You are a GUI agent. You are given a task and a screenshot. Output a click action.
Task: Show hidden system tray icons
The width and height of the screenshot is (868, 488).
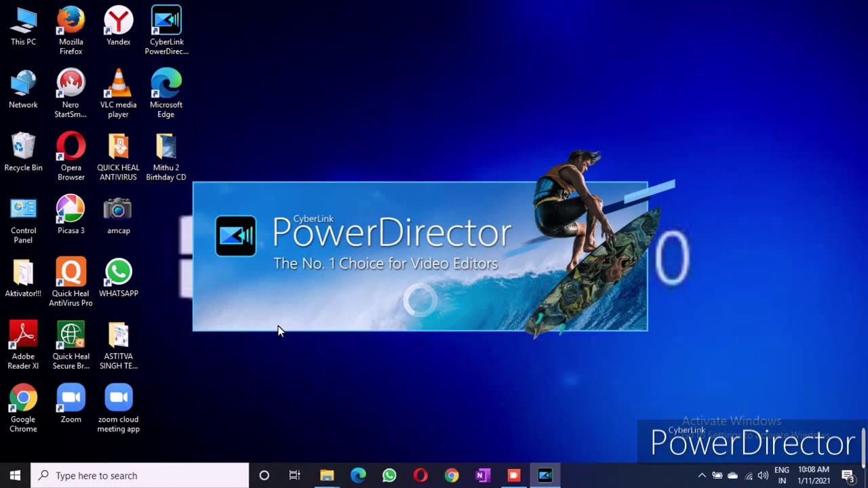click(x=702, y=476)
